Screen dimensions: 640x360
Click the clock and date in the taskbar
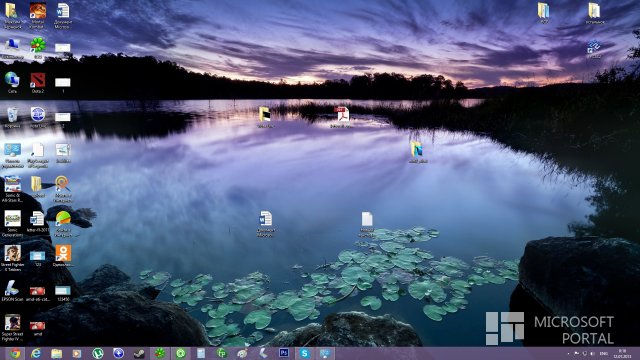click(x=622, y=353)
